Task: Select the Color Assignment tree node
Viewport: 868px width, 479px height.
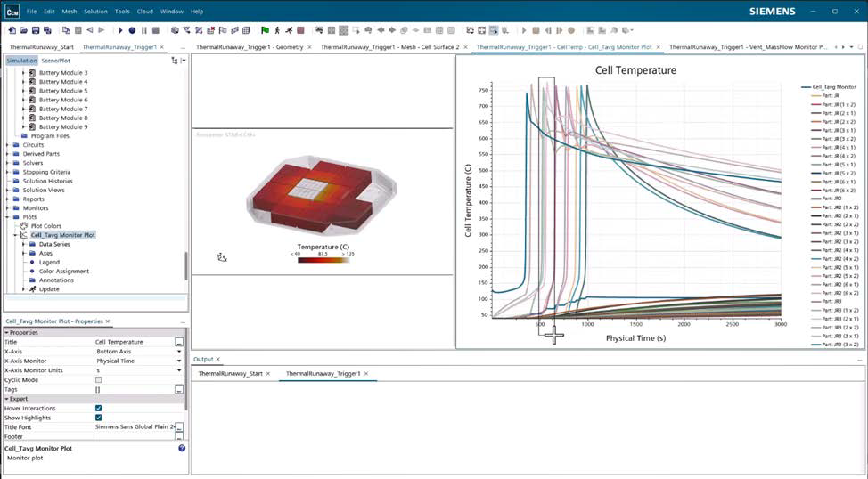Action: [63, 271]
